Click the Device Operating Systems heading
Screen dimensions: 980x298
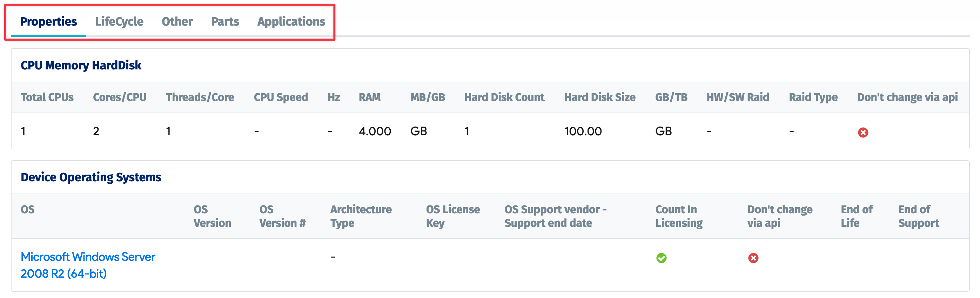(91, 177)
